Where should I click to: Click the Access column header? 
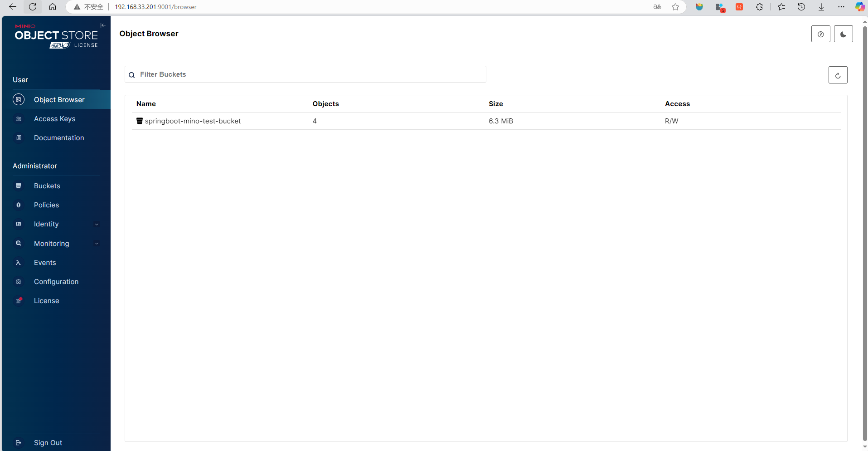(x=677, y=104)
